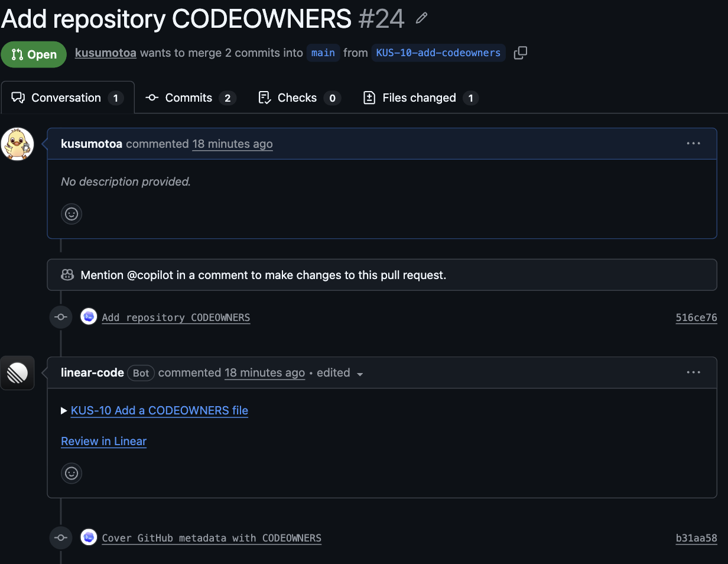Click the main base branch label

[323, 53]
